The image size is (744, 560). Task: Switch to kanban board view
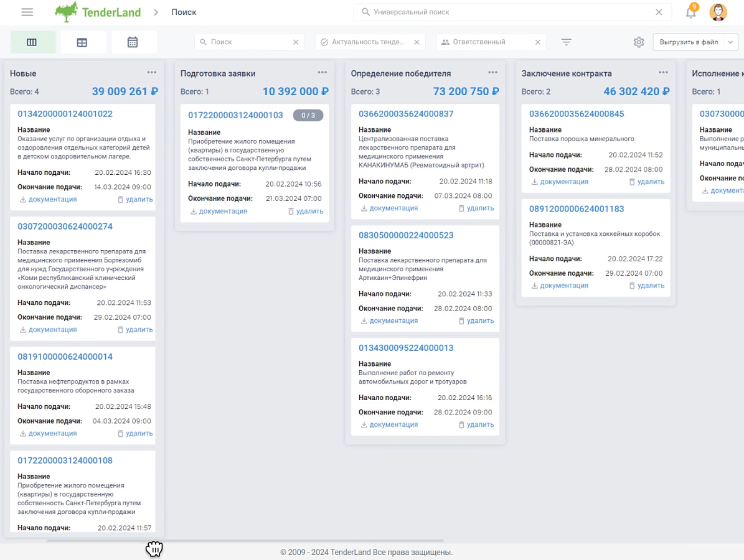[x=33, y=42]
